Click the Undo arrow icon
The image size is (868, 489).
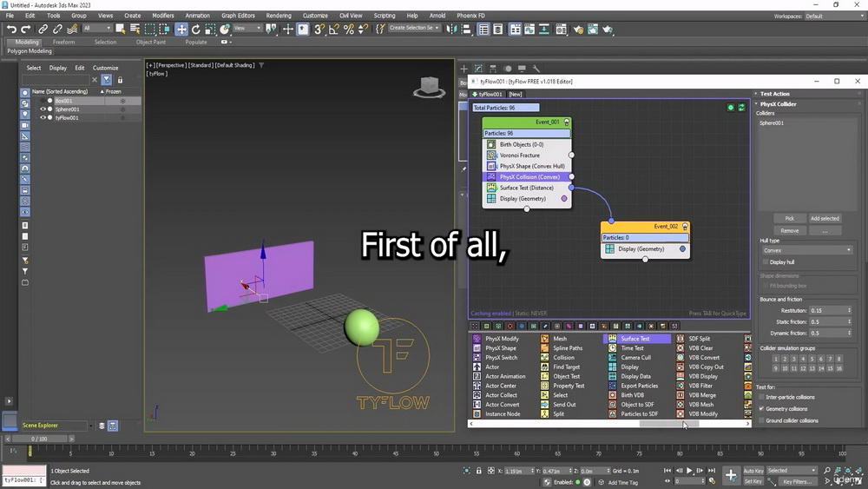11,29
